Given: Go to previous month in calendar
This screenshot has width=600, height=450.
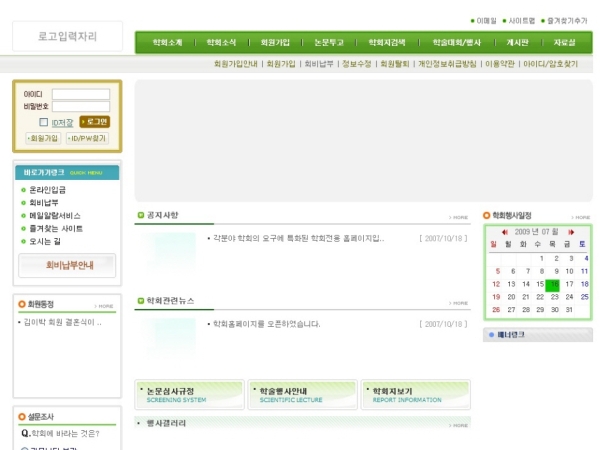Looking at the screenshot, I should tap(505, 232).
